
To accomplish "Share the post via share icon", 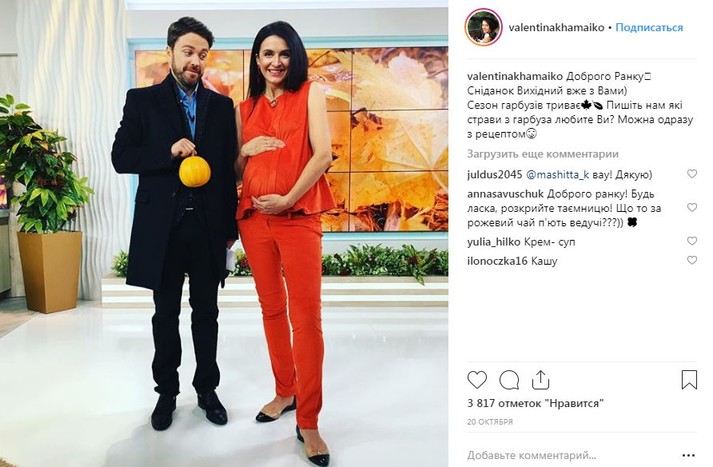I will (540, 380).
